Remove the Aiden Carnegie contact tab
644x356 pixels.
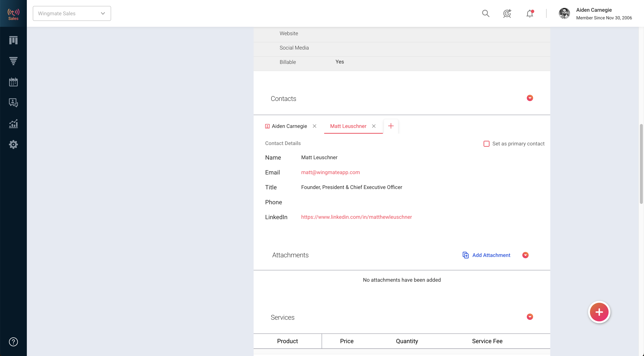click(315, 126)
